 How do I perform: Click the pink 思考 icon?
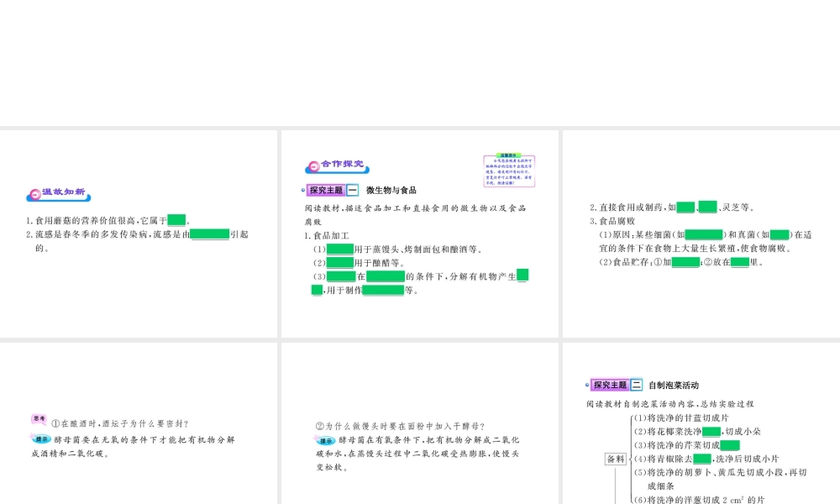(x=39, y=419)
